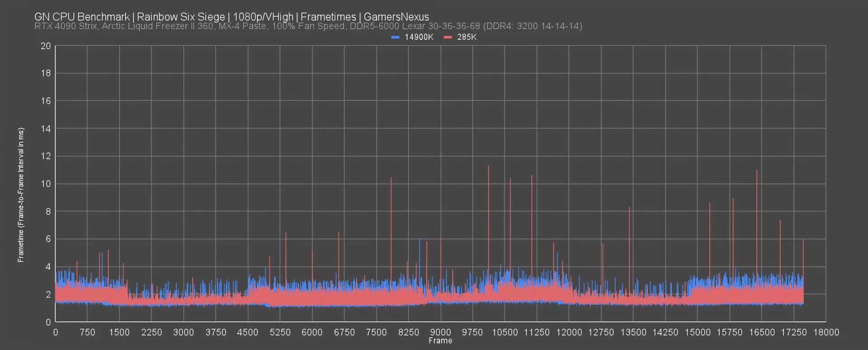Click the tall blue spike reaching 6 ms
The height and width of the screenshot is (350, 868).
coord(419,239)
